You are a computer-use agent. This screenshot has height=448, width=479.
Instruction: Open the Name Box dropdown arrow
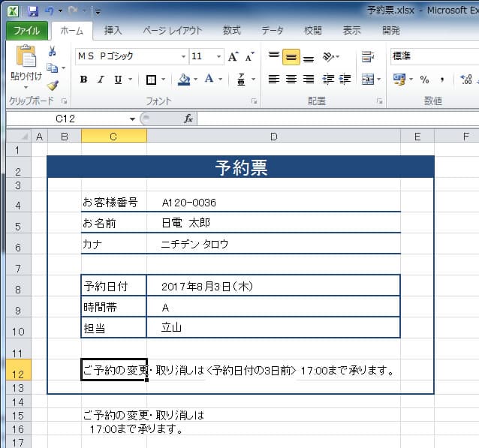click(133, 119)
